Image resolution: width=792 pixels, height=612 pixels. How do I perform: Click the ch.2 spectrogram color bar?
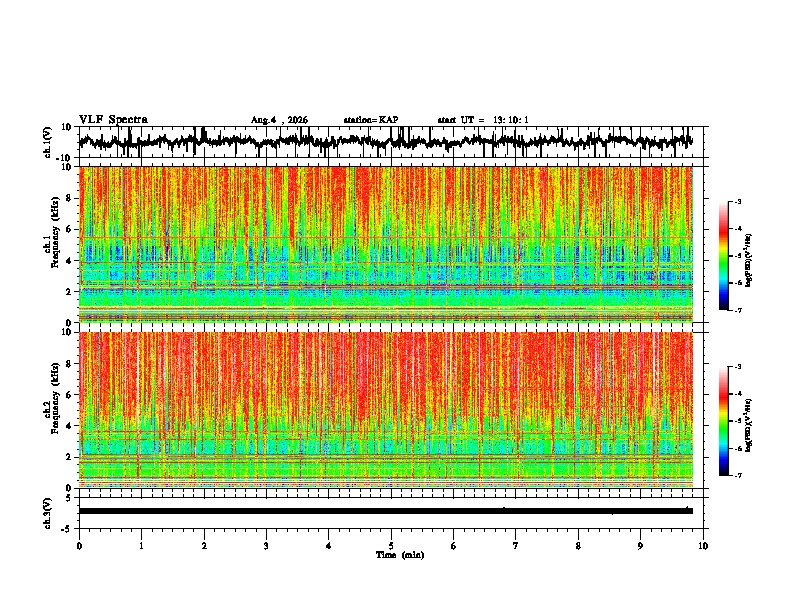pyautogui.click(x=723, y=421)
